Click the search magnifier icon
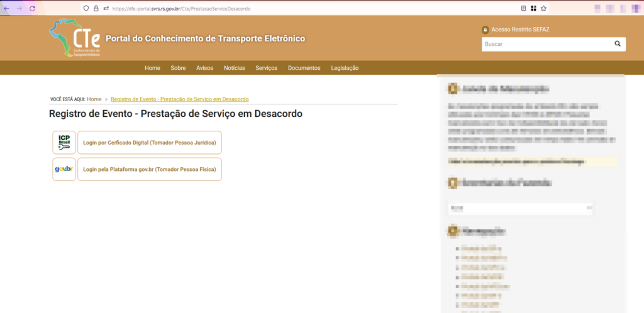 617,44
